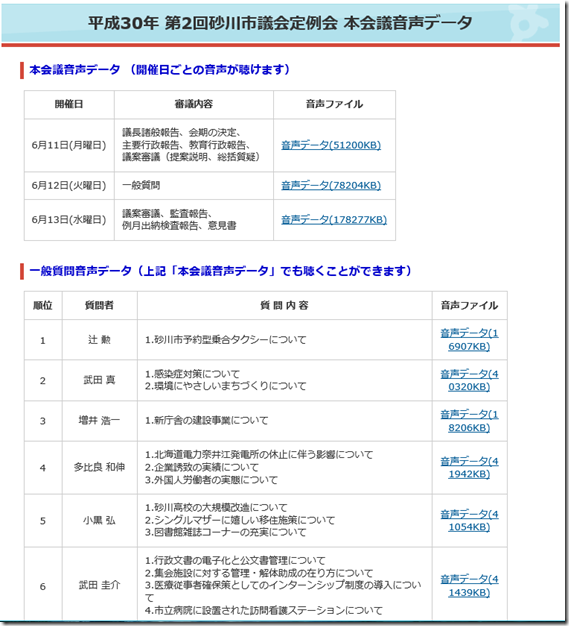Click questioner name 小黒 弘
The height and width of the screenshot is (626, 569).
pyautogui.click(x=99, y=520)
